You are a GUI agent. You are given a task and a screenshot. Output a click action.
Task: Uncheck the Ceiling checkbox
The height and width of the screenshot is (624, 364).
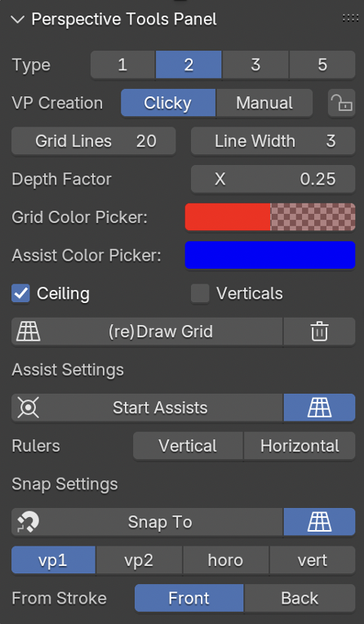tap(20, 294)
